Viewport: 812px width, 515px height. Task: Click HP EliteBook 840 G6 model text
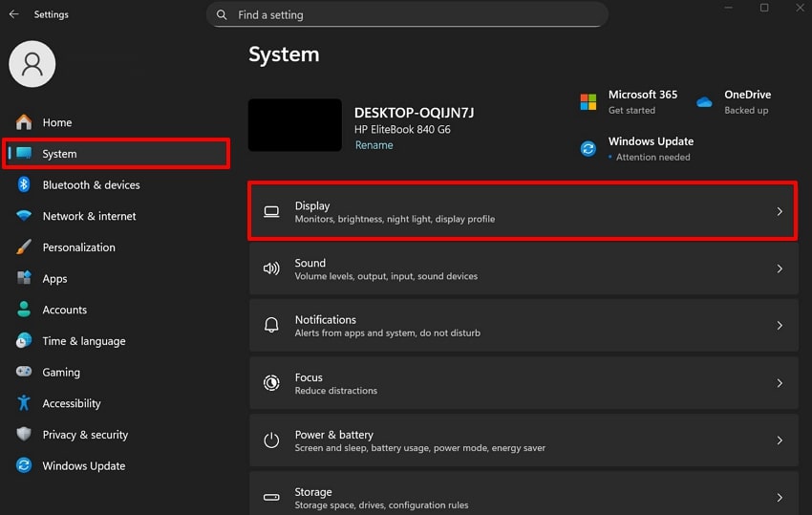pyautogui.click(x=402, y=129)
